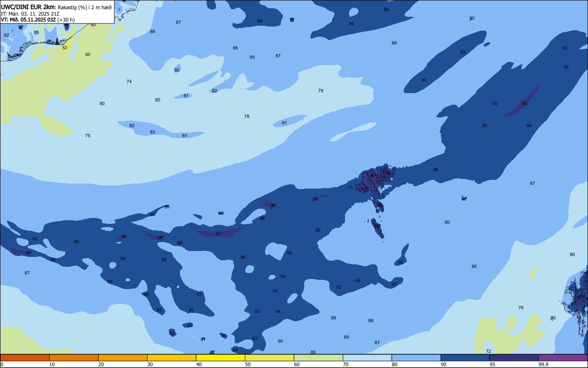Click the 40 tick label on the scale

coord(199,364)
